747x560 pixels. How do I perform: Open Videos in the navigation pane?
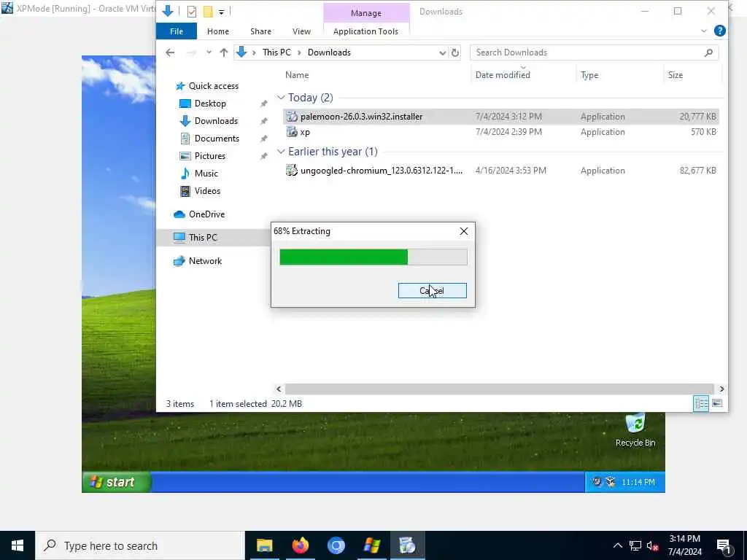[207, 191]
